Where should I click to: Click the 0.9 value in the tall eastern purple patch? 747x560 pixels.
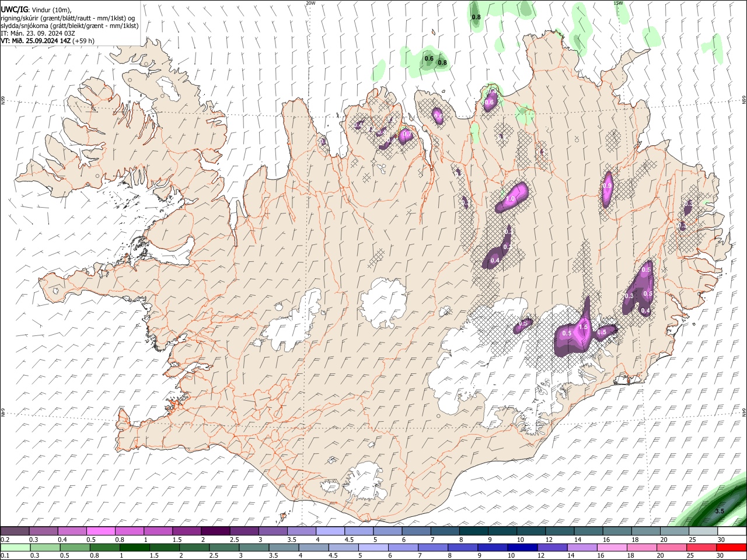pos(607,186)
